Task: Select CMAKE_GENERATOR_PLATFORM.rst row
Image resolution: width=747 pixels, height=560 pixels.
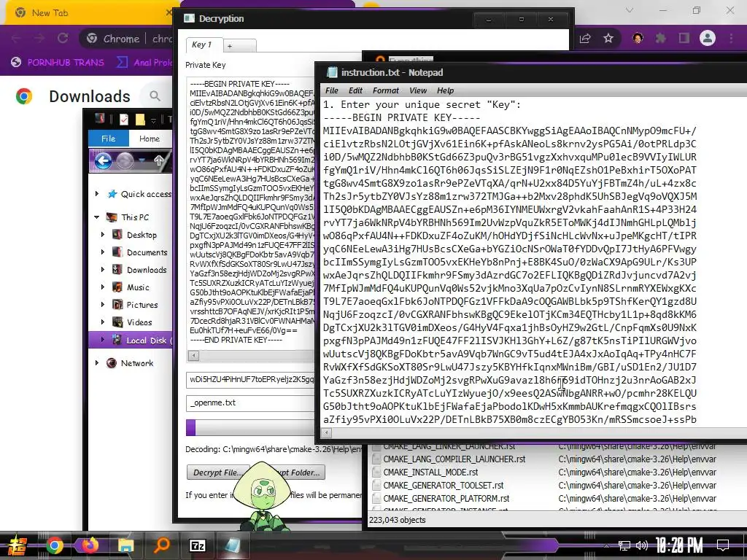Action: pos(446,499)
